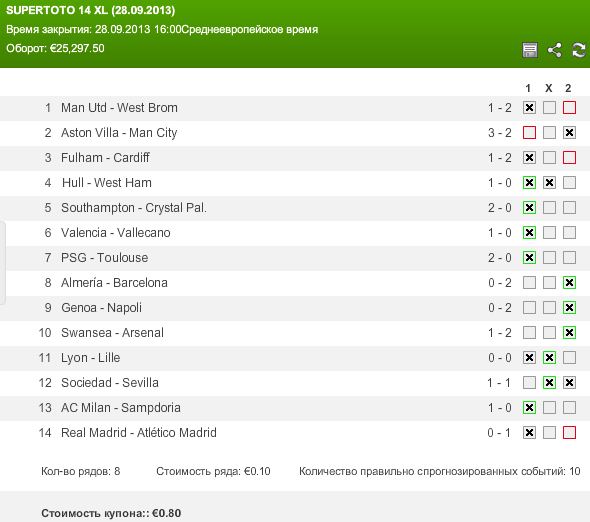Screen dimensions: 590x522
Task: Check the 2 box for Sociedad - Sevilla
Action: (569, 383)
